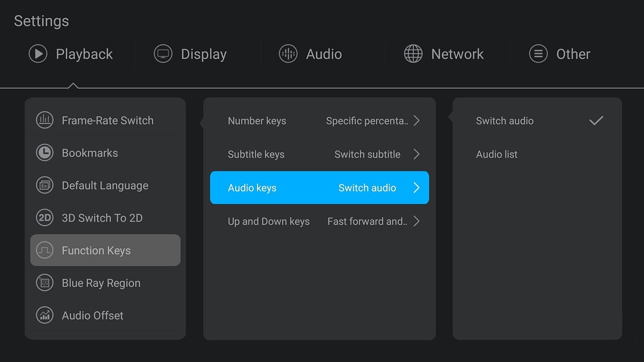Click the Frame-Rate Switch chart icon

pyautogui.click(x=45, y=120)
